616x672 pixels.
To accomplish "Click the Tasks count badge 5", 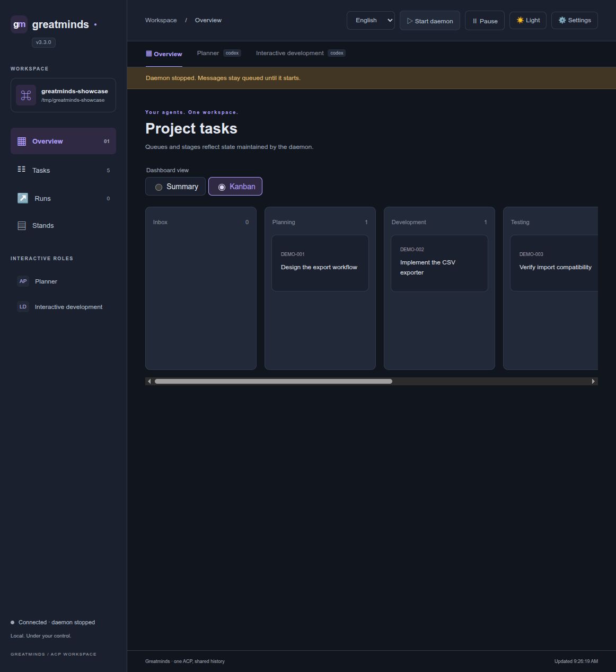I will click(108, 170).
